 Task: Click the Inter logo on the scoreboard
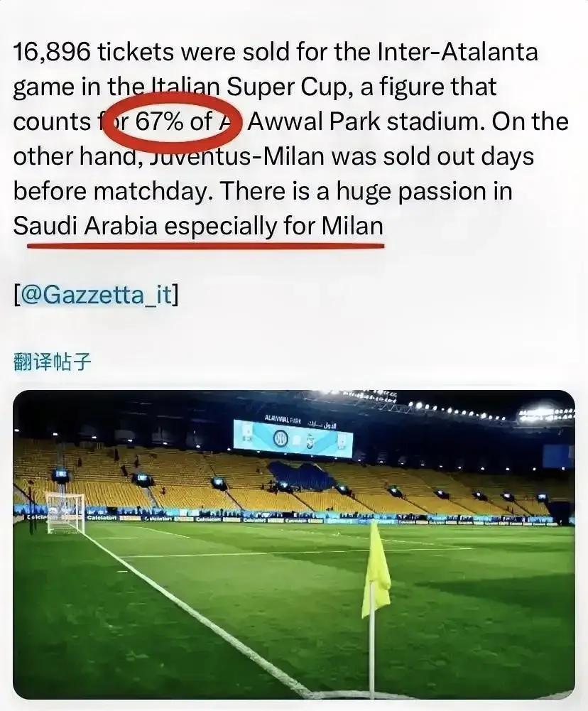point(281,438)
